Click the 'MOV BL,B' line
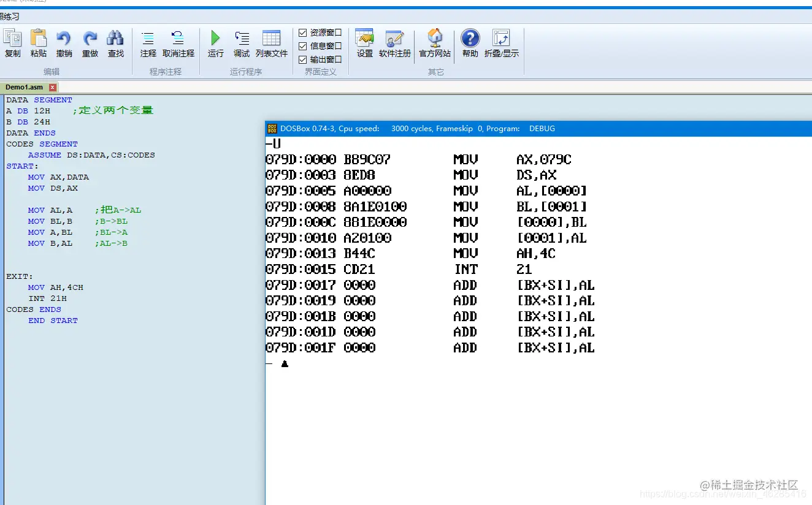Viewport: 812px width, 505px height. 50,221
